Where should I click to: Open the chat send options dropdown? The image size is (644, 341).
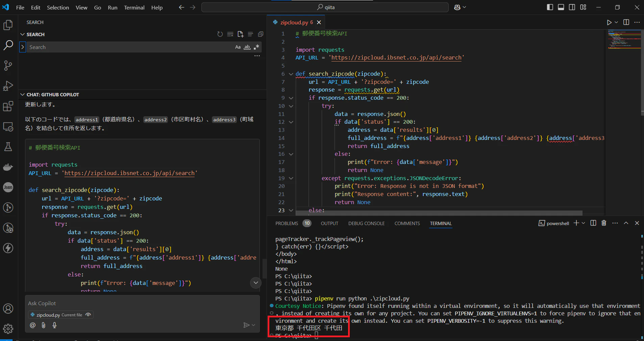(253, 325)
